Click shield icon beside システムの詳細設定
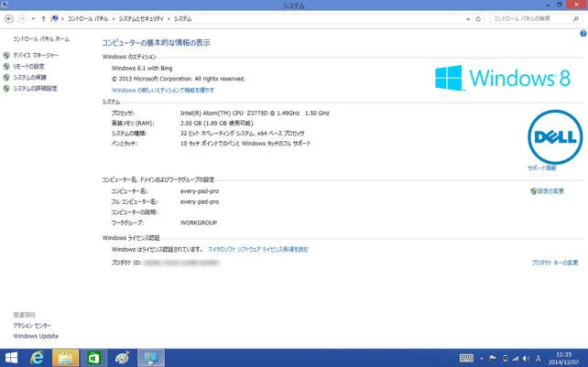 point(6,89)
